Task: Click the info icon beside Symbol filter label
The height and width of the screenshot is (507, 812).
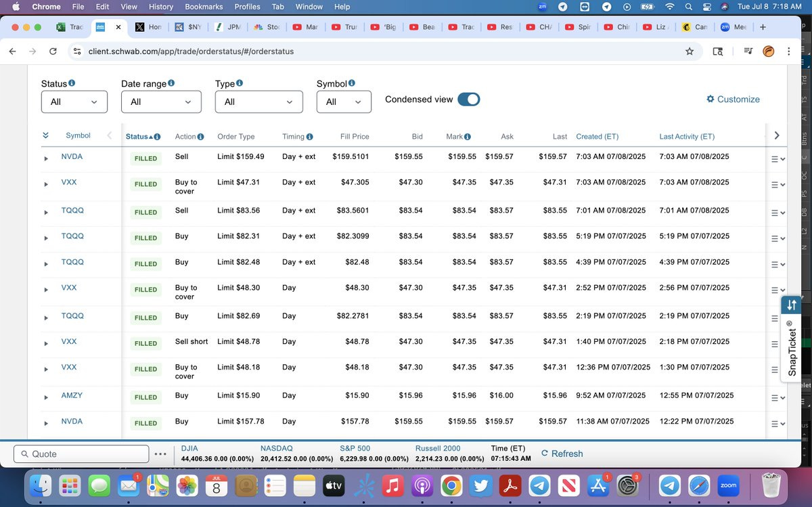Action: coord(352,83)
